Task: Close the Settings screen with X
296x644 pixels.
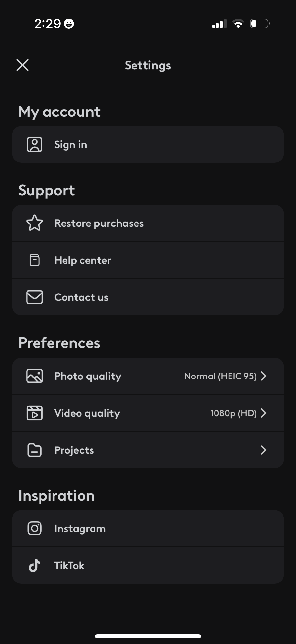Action: 23,65
